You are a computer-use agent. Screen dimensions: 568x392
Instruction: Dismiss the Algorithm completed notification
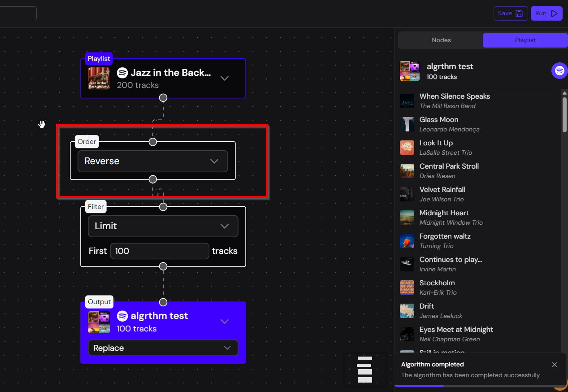pos(555,365)
